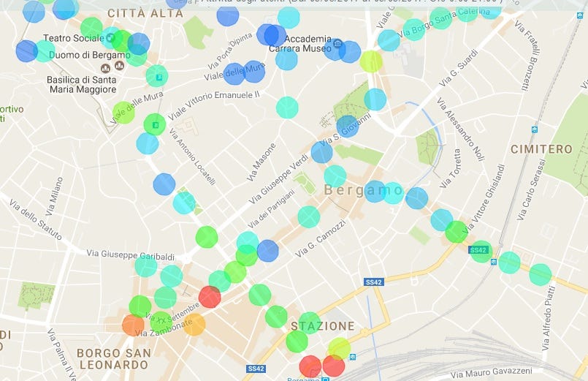
Task: Click SS42 road shield near Via Vittore Ghislandi
Action: [478, 250]
